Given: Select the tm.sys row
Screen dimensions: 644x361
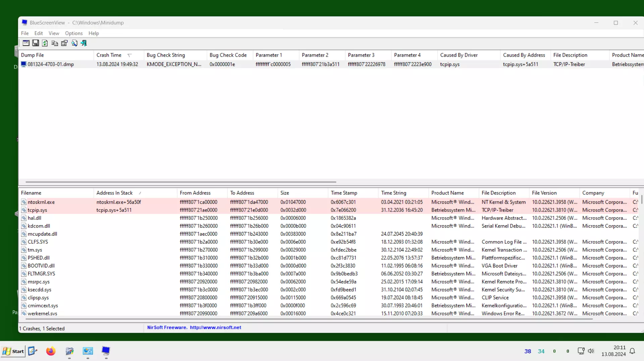Looking at the screenshot, I should [x=329, y=250].
